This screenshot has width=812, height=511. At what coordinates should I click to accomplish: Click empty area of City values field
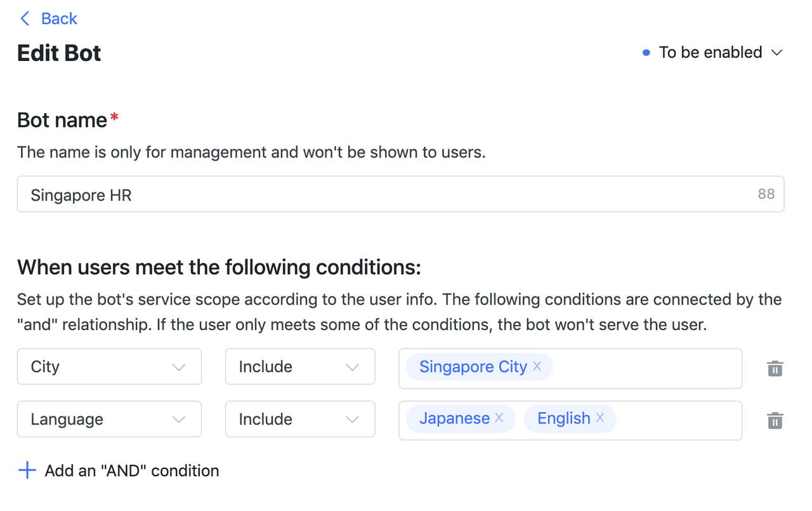pos(647,368)
